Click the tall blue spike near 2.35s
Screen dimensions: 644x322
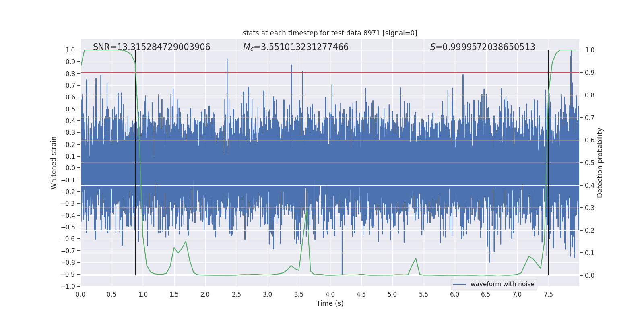(227, 60)
